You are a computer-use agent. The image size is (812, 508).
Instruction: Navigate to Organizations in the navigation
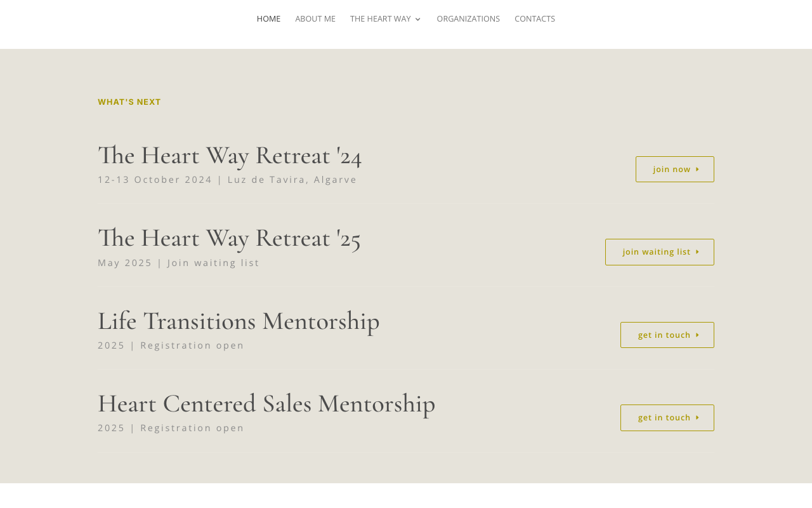coord(468,19)
